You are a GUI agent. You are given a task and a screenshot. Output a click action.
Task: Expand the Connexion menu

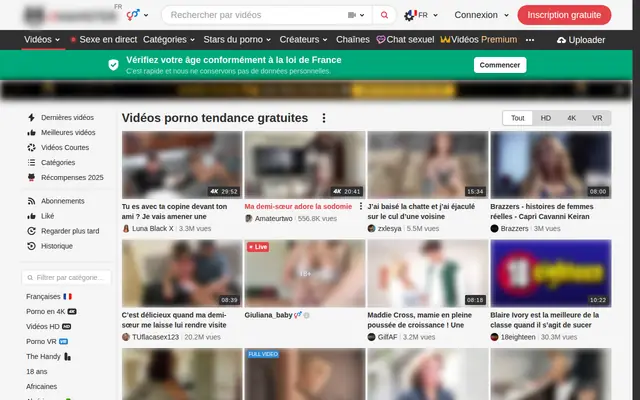coord(481,15)
